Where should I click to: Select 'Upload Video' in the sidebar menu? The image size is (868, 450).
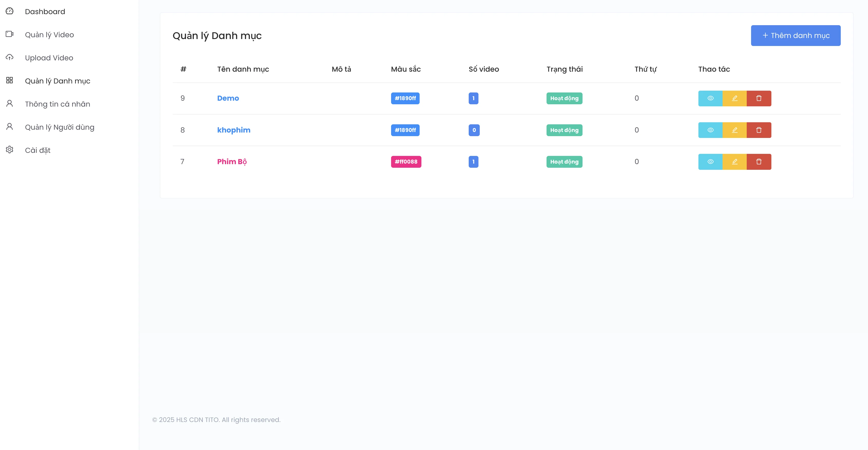[49, 58]
